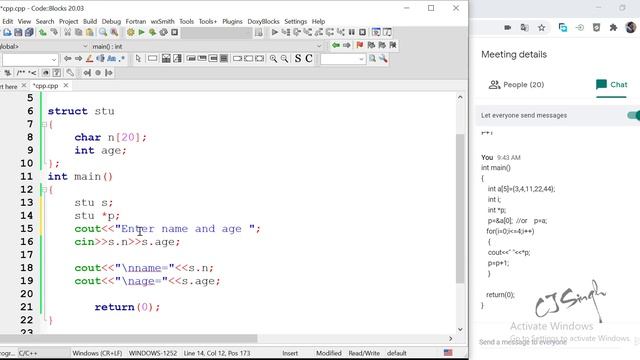Click the Copy toolbar icon
This screenshot has height=360, width=640.
[78, 32]
